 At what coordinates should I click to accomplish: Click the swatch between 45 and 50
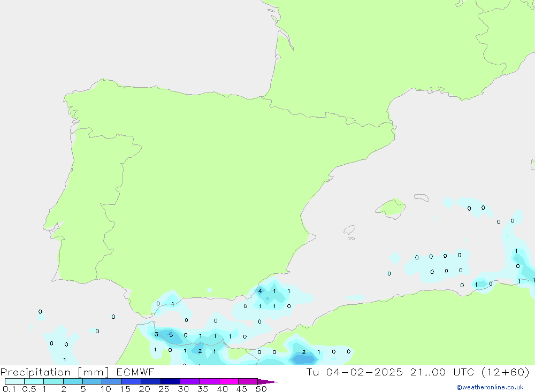point(248,381)
